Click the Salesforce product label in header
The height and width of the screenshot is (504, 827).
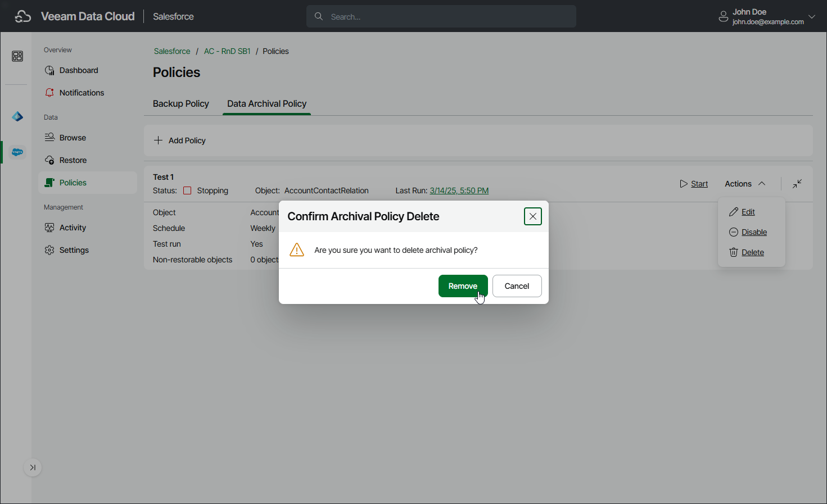point(173,17)
